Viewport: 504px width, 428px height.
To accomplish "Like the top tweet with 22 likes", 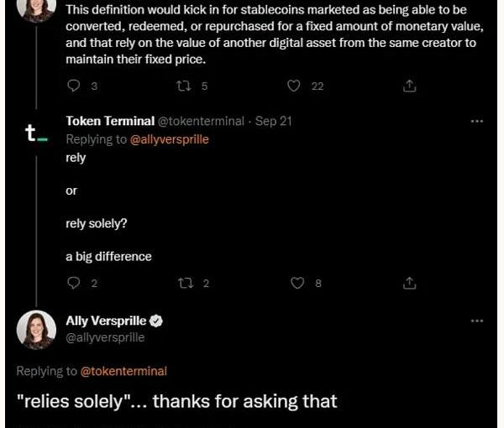I will [294, 86].
